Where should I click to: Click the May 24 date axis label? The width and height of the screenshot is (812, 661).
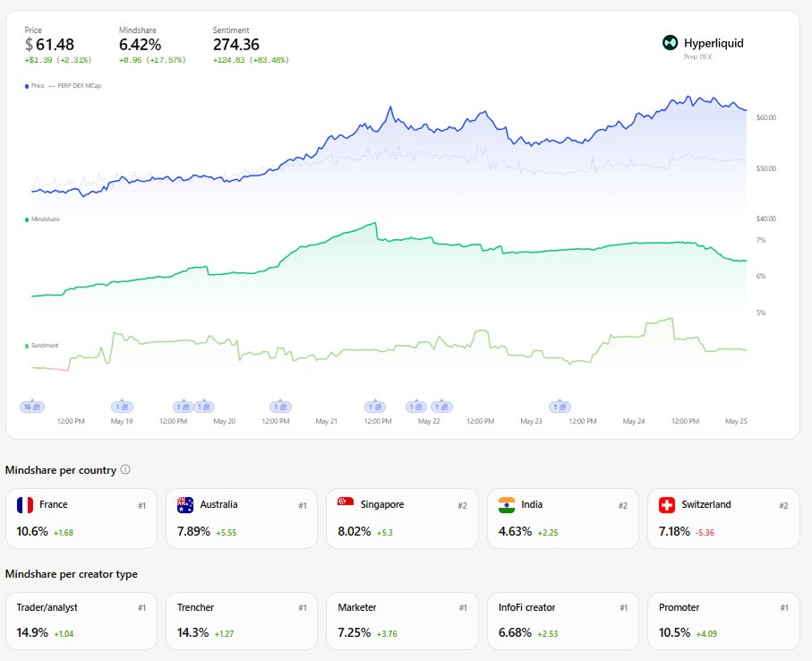634,421
